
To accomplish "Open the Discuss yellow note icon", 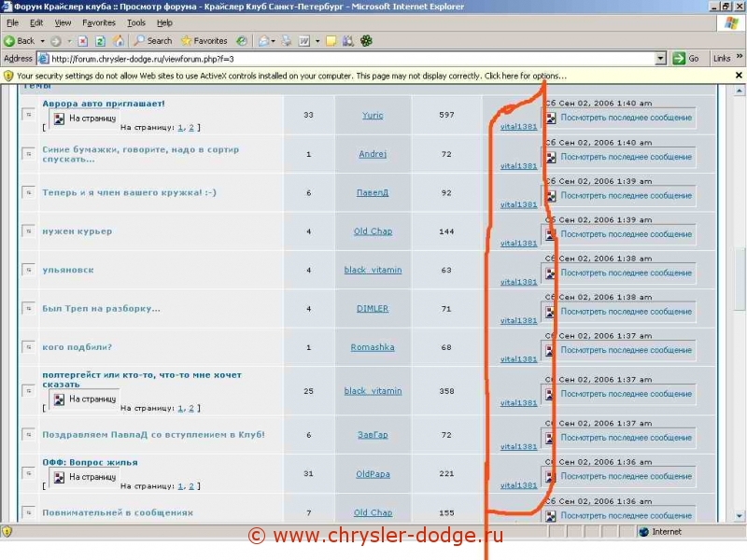I will tap(331, 41).
